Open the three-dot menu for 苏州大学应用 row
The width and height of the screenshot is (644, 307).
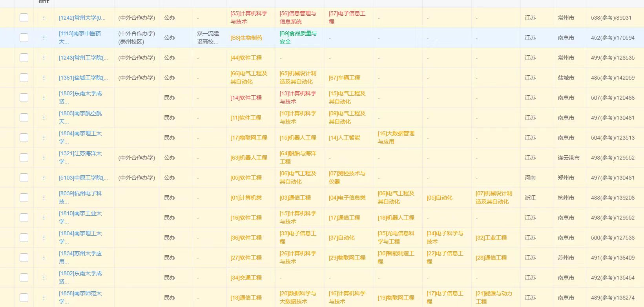pyautogui.click(x=44, y=258)
